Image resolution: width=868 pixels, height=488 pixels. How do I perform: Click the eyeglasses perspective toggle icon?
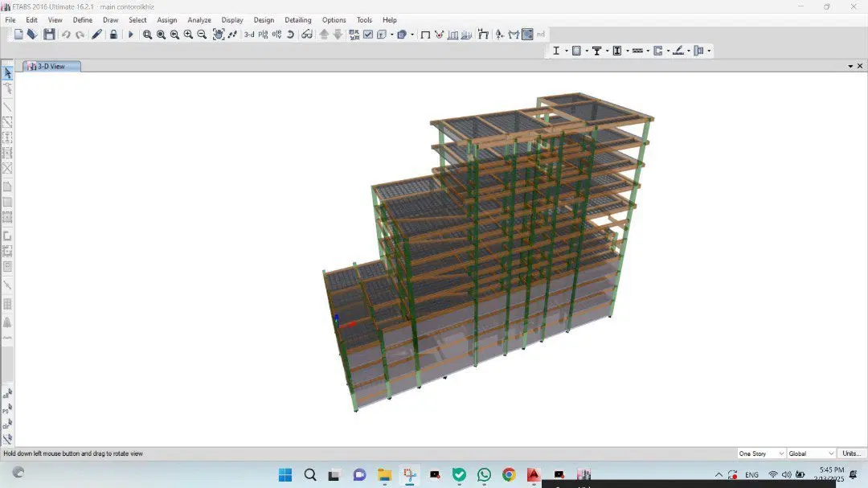pos(307,35)
